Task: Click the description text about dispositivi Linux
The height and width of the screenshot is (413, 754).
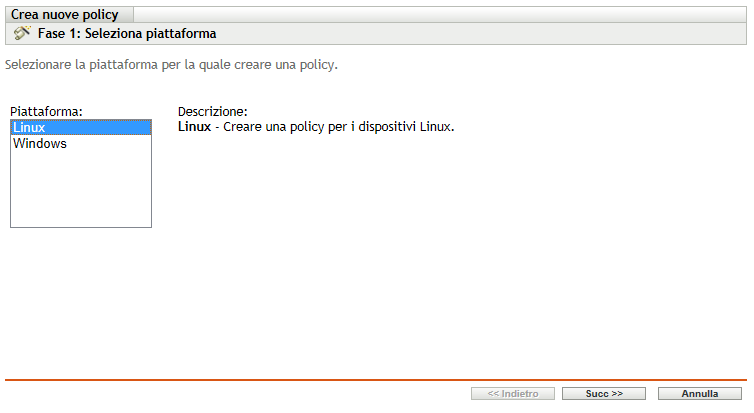Action: point(340,128)
